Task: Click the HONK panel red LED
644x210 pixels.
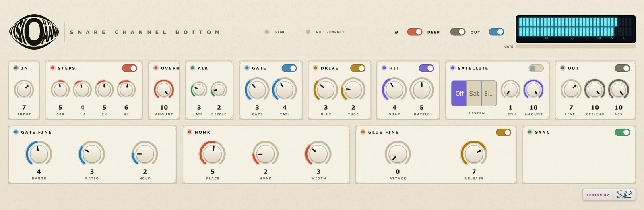Action: pos(190,132)
